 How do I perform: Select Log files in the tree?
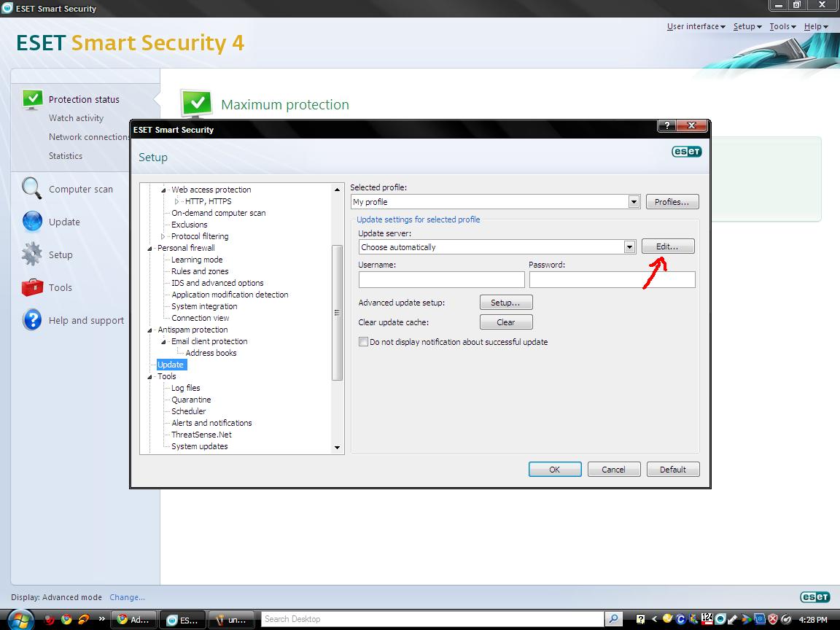tap(185, 389)
